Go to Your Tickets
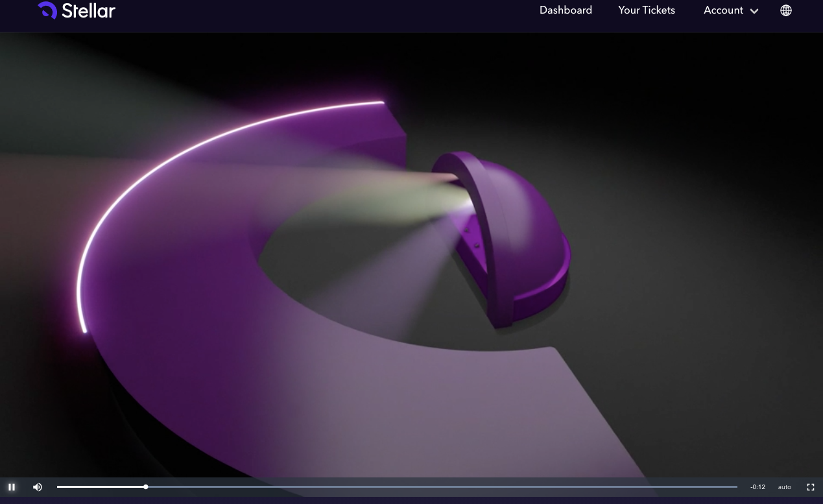This screenshot has width=823, height=504. pyautogui.click(x=647, y=10)
